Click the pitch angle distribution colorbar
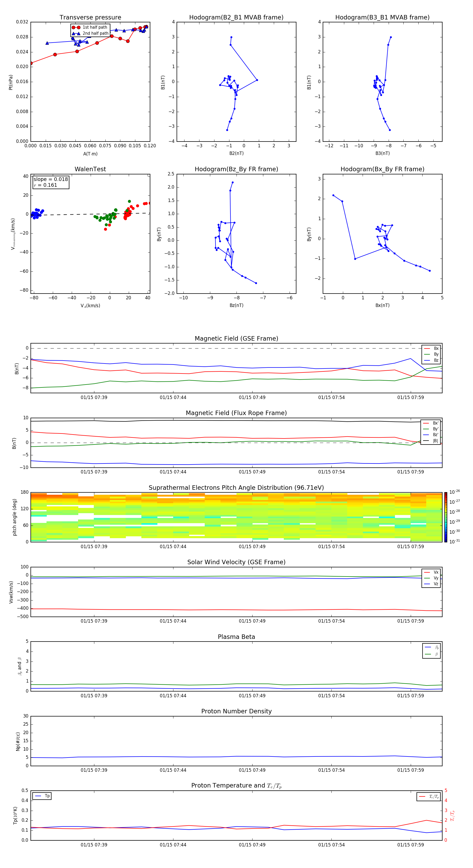Screen dimensions: 473x868 [x=445, y=517]
